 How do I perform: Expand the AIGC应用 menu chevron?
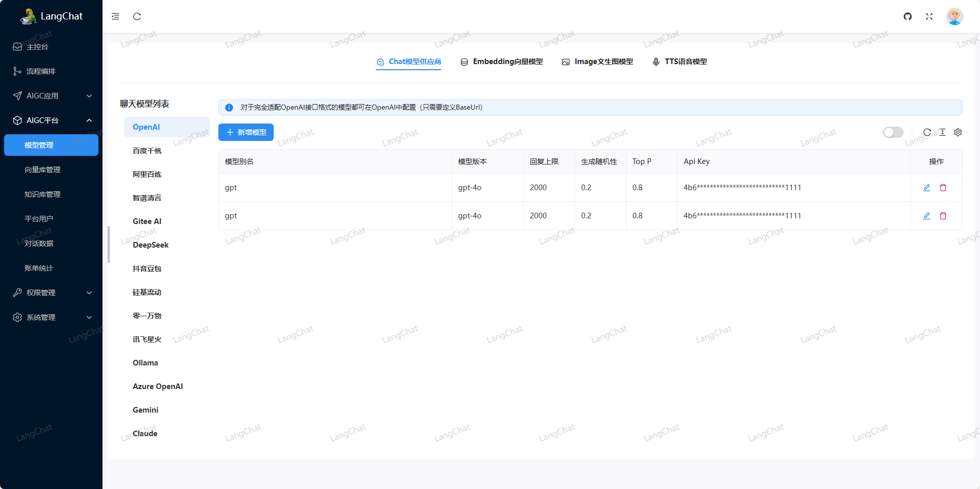[x=89, y=96]
